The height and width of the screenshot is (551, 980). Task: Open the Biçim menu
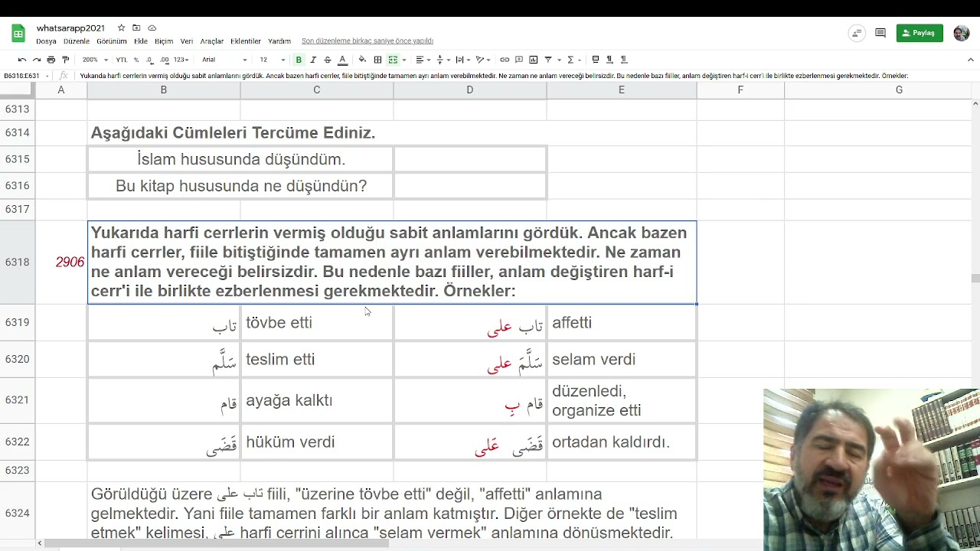(164, 41)
